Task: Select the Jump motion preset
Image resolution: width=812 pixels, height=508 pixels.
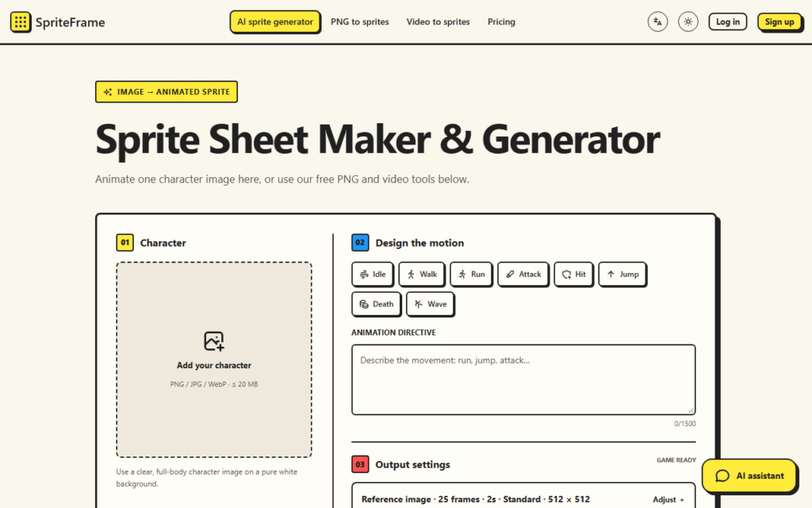Action: [622, 274]
